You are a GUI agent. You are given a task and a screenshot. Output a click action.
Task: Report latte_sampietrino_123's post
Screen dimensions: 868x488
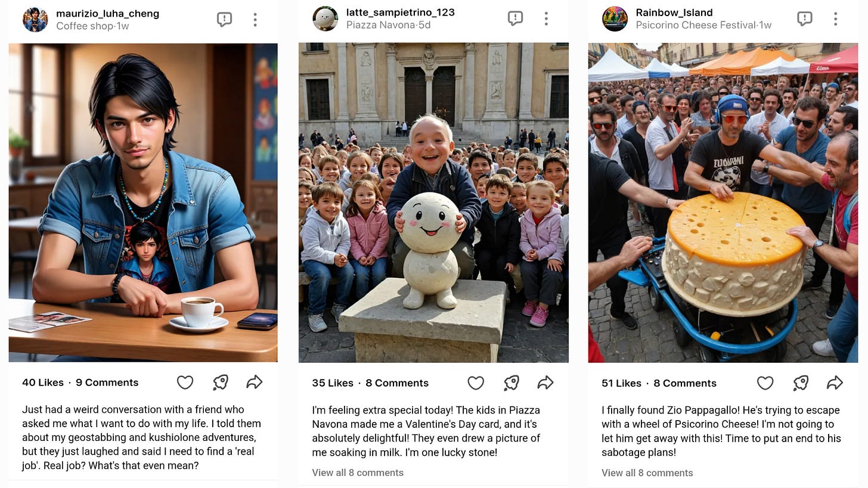click(515, 18)
